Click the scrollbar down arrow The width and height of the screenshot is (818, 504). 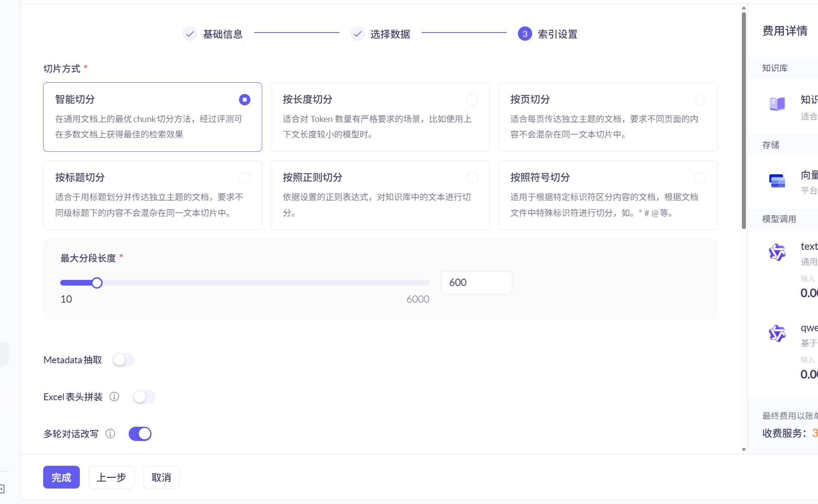pyautogui.click(x=743, y=449)
